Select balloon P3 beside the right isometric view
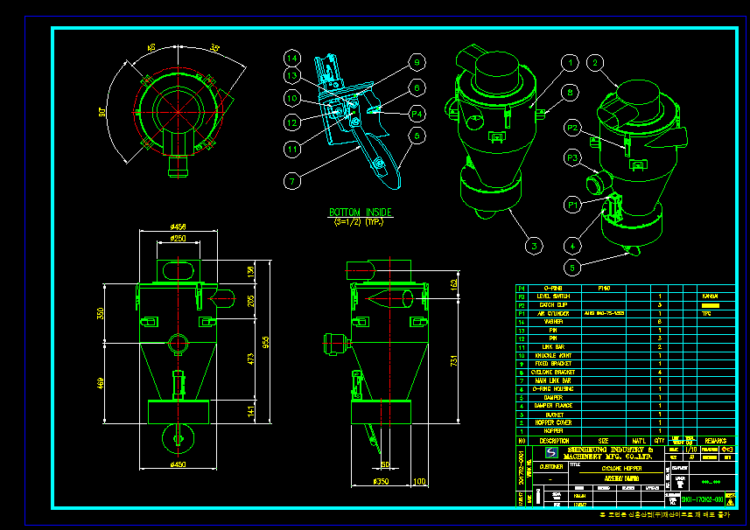This screenshot has height=530, width=750. [573, 157]
